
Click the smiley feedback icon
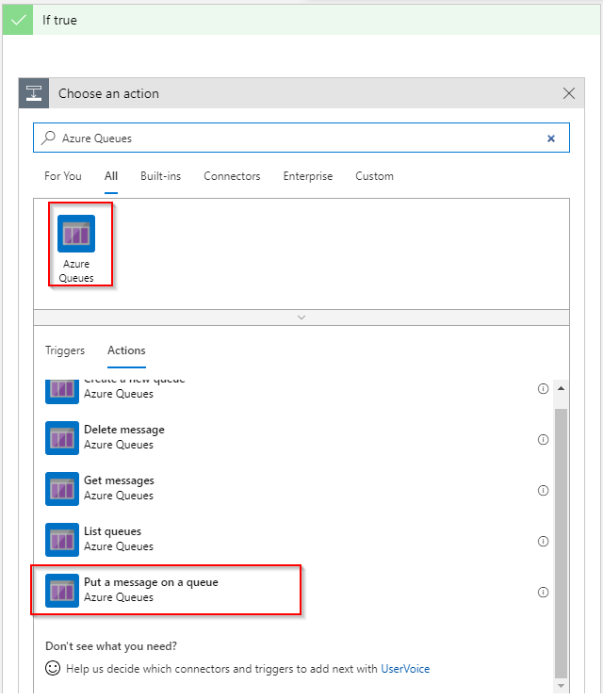(x=53, y=668)
